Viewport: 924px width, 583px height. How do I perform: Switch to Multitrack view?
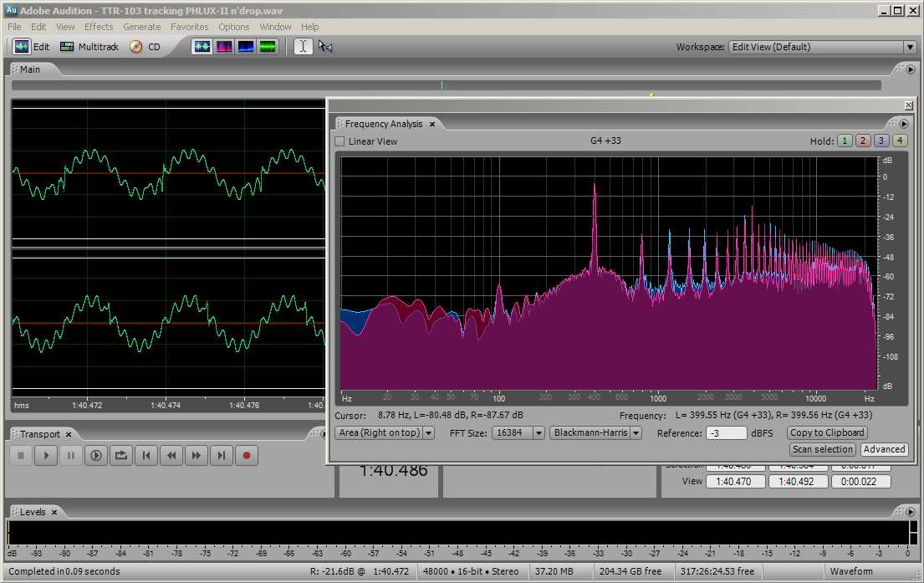coord(89,47)
